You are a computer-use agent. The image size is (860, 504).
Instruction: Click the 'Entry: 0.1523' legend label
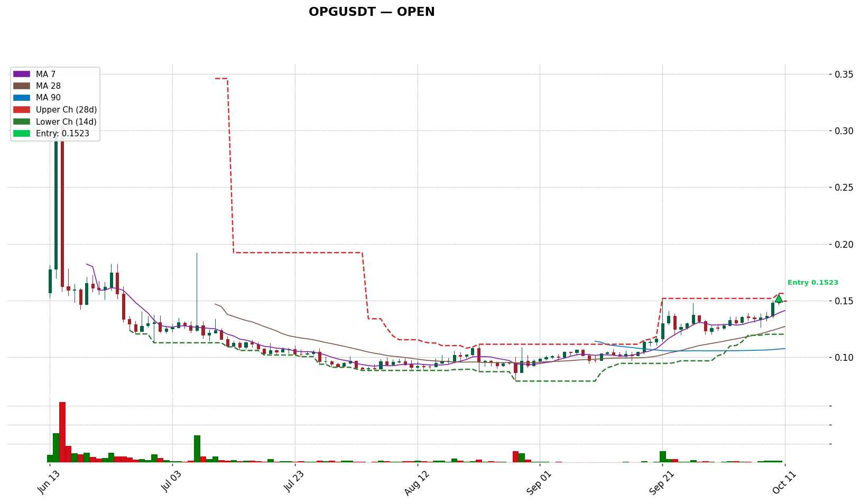pyautogui.click(x=62, y=134)
